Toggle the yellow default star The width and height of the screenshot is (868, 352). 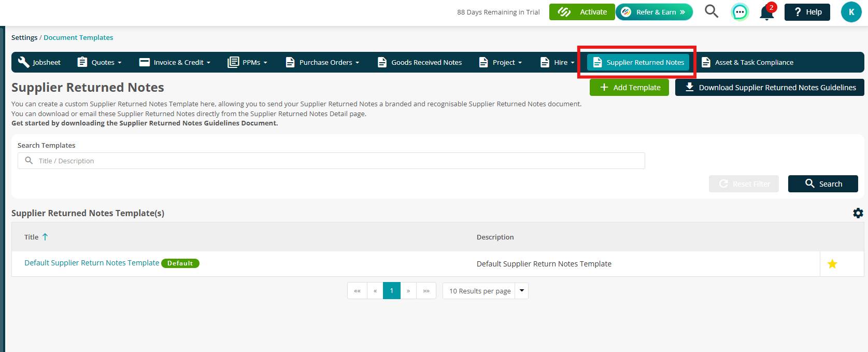832,264
